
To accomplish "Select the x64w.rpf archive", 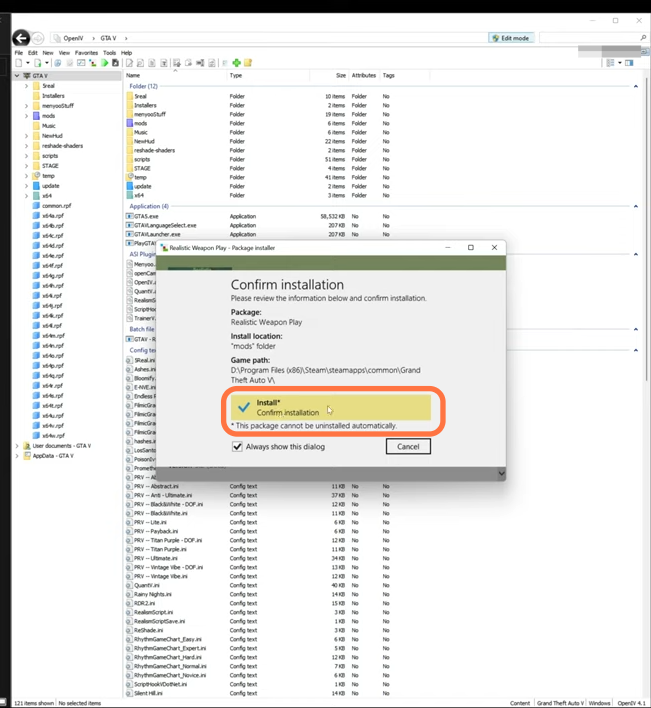I will tap(53, 436).
